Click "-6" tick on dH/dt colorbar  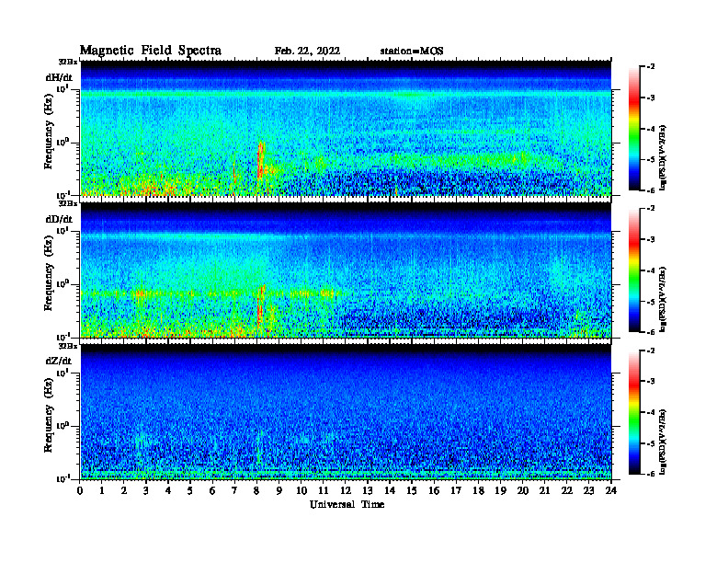click(651, 190)
